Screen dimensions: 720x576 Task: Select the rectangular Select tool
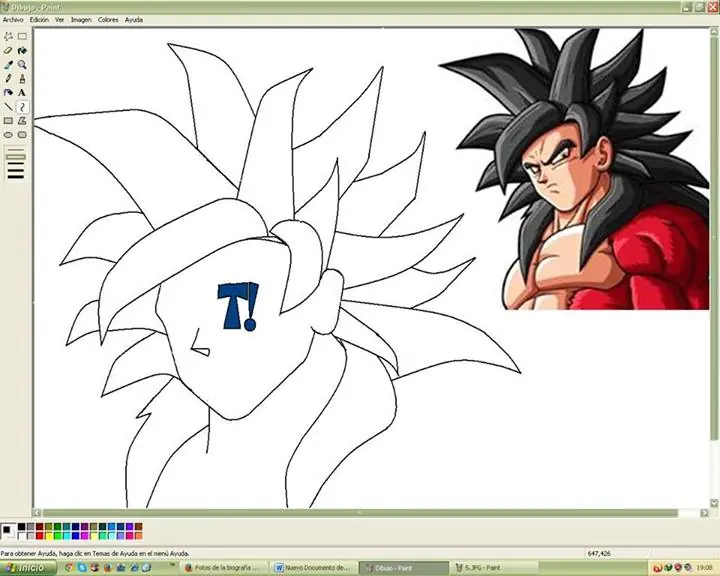point(22,36)
